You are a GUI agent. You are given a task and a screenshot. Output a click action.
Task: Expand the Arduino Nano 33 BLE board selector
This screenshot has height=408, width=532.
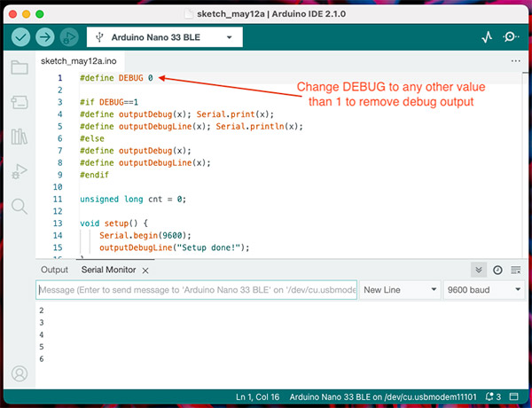[165, 37]
